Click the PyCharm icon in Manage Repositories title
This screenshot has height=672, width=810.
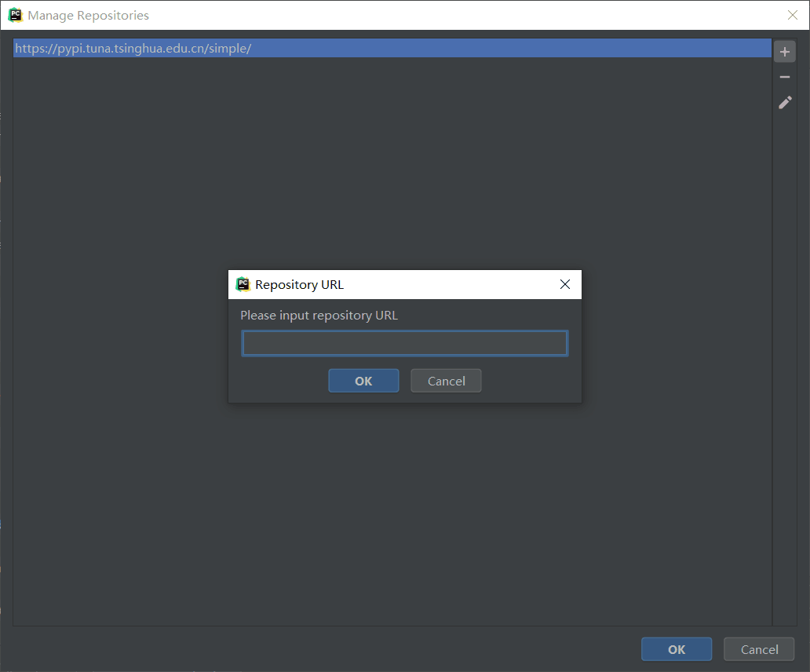point(16,15)
